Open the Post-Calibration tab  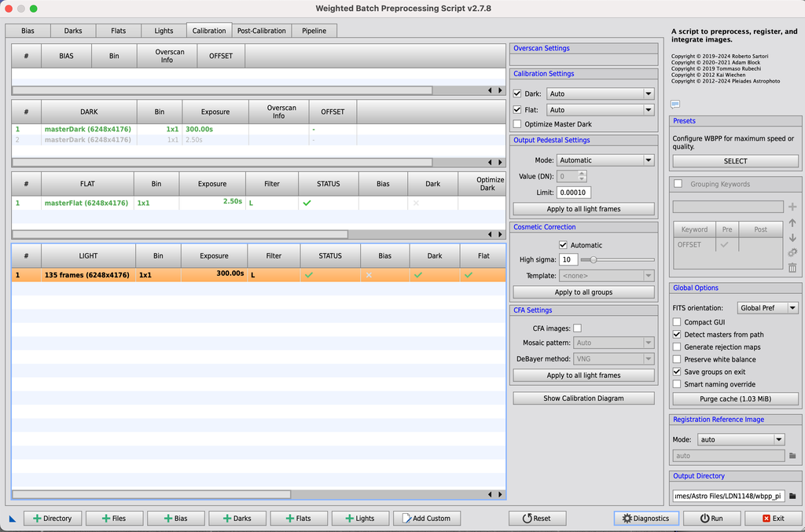[261, 31]
